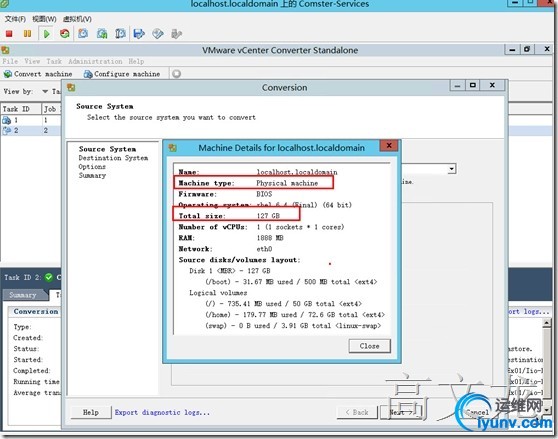558x439 pixels.
Task: Click the vCenter Converter title bar icon
Action: 5,50
